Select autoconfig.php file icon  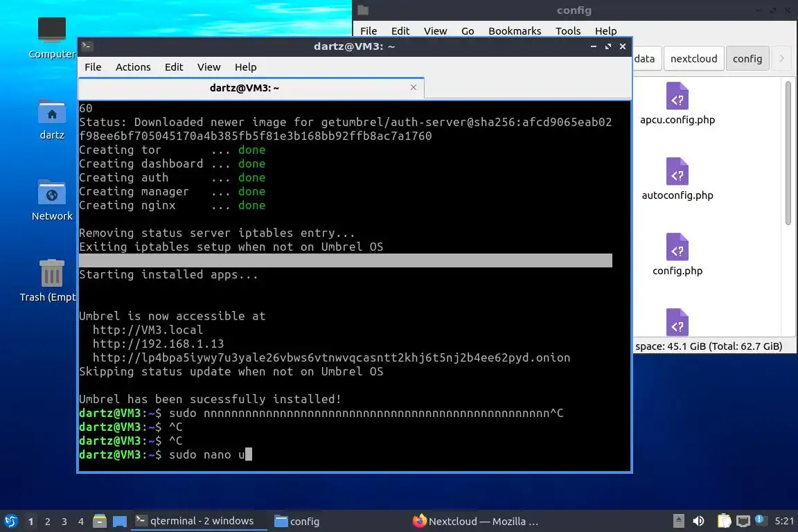[677, 171]
